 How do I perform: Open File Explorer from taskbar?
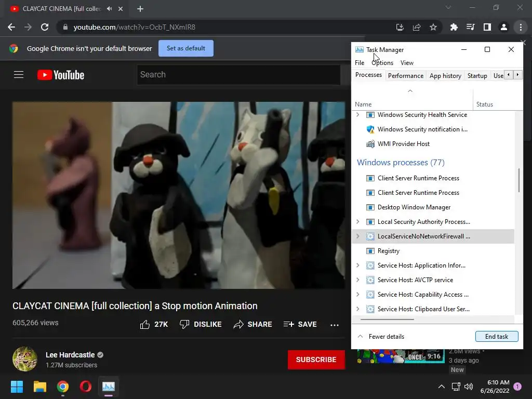[x=39, y=387]
